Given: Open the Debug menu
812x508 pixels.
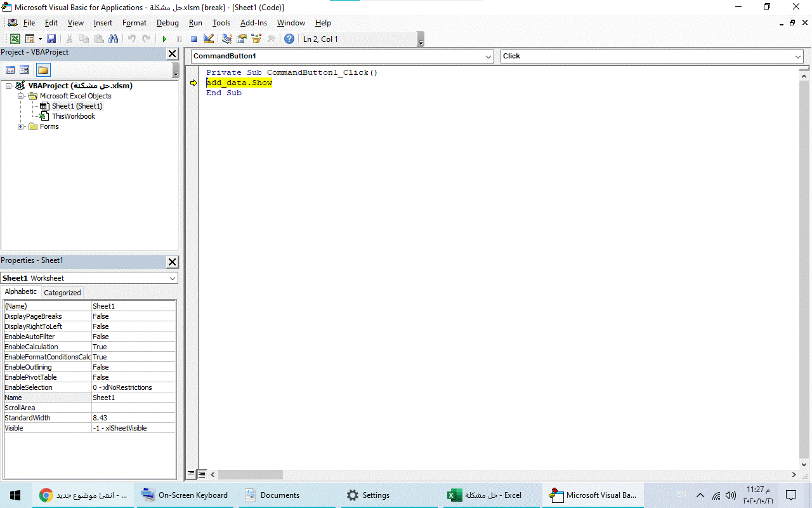Looking at the screenshot, I should tap(167, 23).
